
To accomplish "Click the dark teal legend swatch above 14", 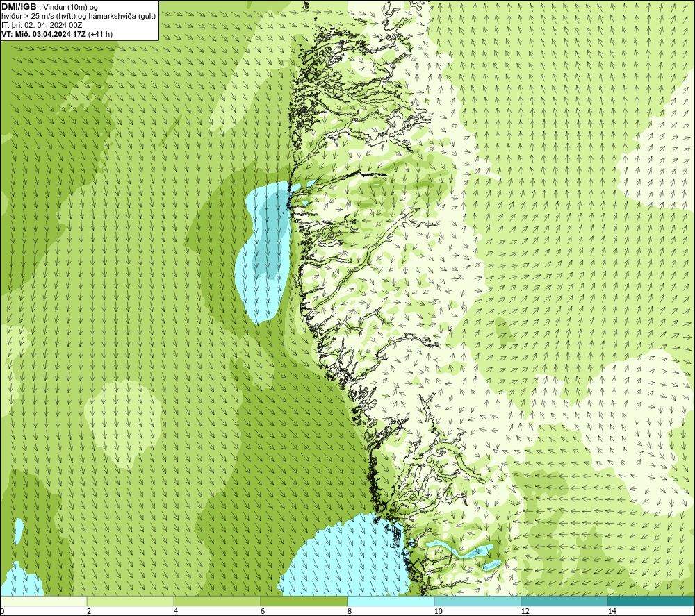I will (x=652, y=601).
